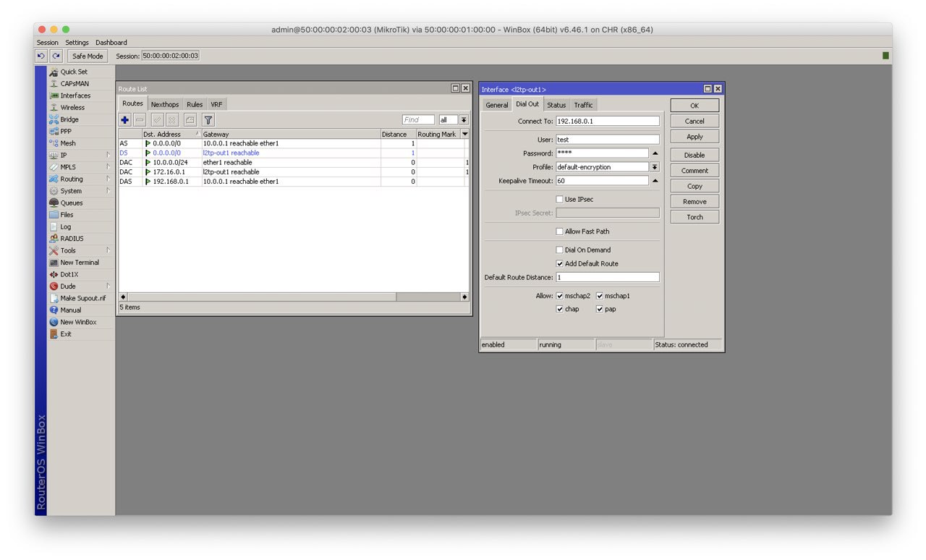Image resolution: width=926 pixels, height=560 pixels.
Task: Open Manual from the sidebar
Action: (71, 310)
